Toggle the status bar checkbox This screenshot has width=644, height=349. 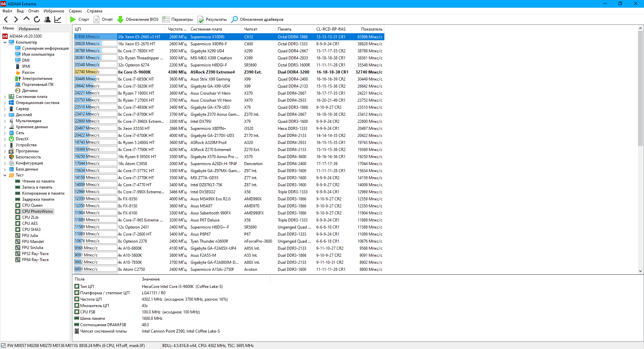[x=3, y=346]
